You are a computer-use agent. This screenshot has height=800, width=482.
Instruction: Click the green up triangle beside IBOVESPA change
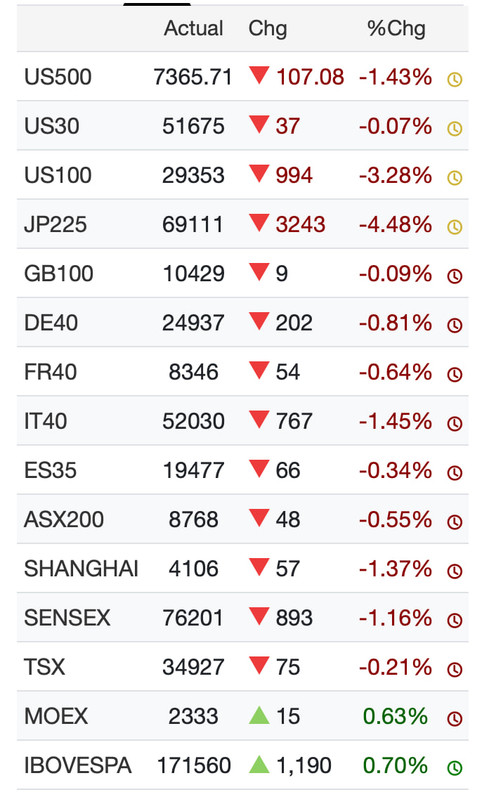pos(259,764)
